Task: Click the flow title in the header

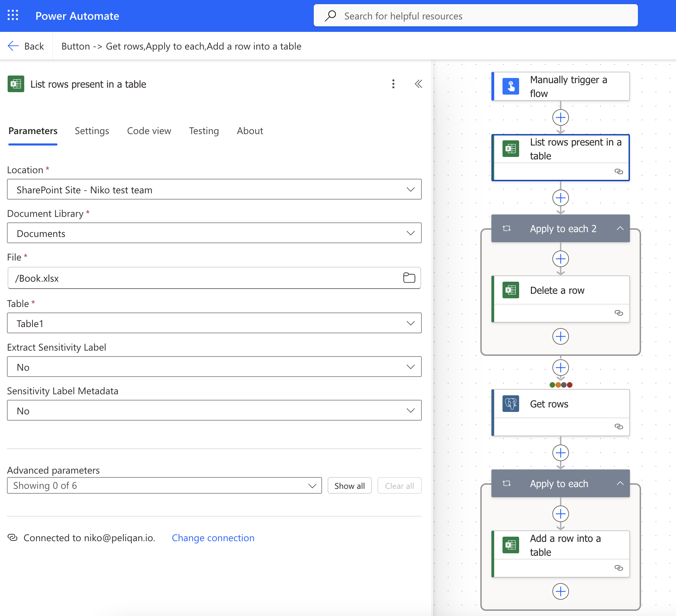Action: click(181, 46)
